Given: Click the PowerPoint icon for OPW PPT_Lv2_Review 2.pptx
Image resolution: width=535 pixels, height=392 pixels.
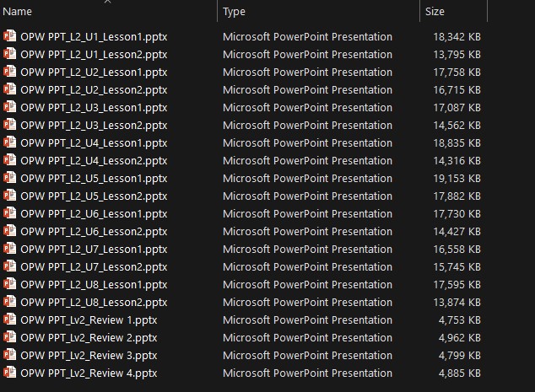Looking at the screenshot, I should pyautogui.click(x=9, y=337).
